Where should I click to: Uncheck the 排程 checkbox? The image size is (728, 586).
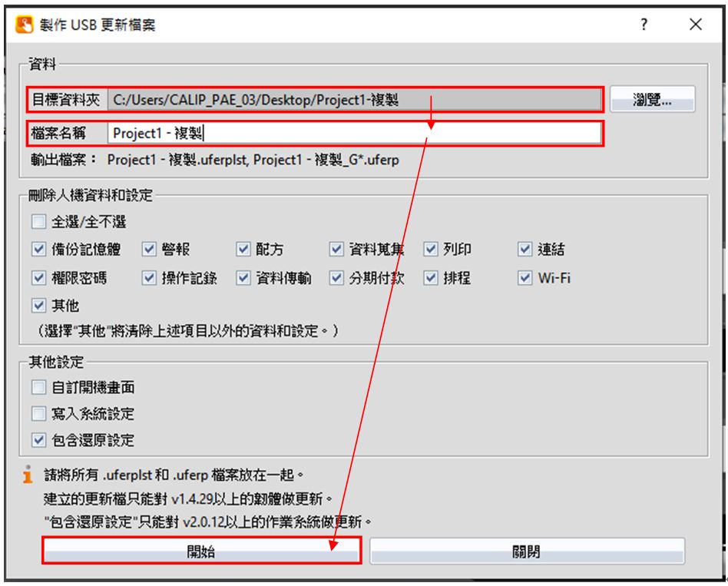tap(431, 278)
